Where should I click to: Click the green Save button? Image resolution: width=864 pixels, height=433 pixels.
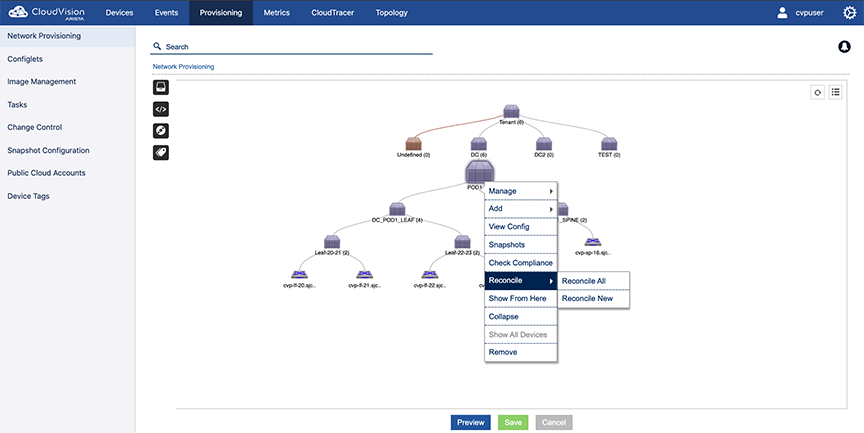coord(513,423)
